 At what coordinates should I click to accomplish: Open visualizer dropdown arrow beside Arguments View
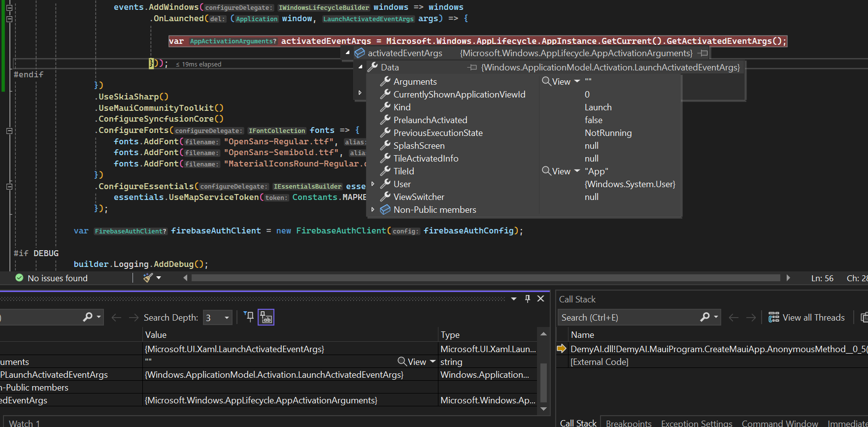[x=577, y=81]
